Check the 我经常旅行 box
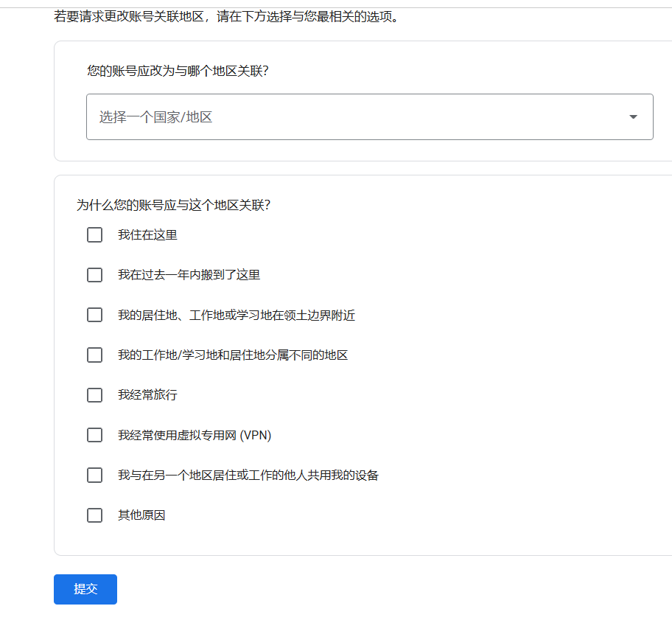Screen dimensions: 672x620 94,395
